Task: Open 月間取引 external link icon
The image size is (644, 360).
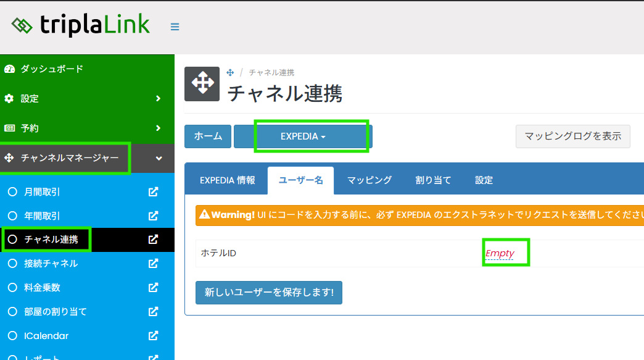Action: coord(153,192)
